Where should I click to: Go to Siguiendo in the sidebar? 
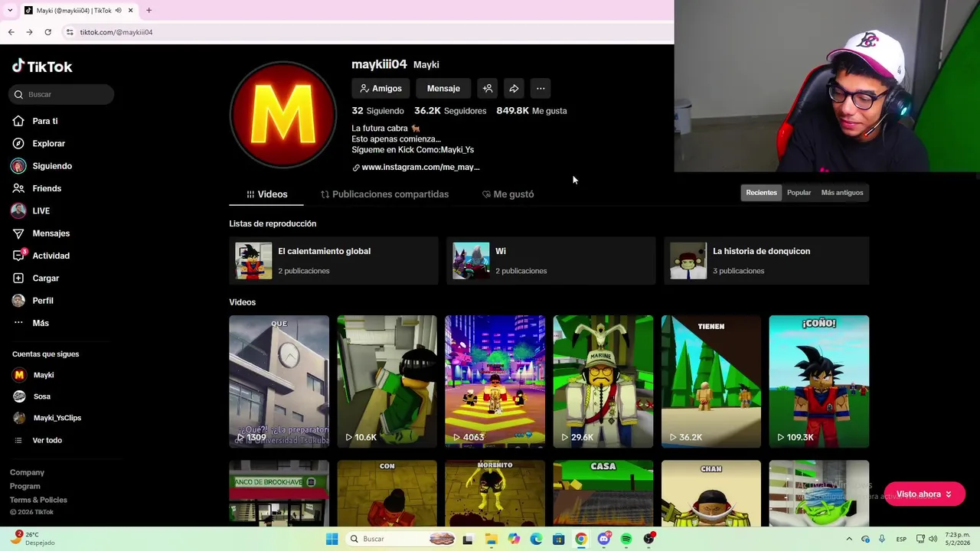pyautogui.click(x=51, y=166)
